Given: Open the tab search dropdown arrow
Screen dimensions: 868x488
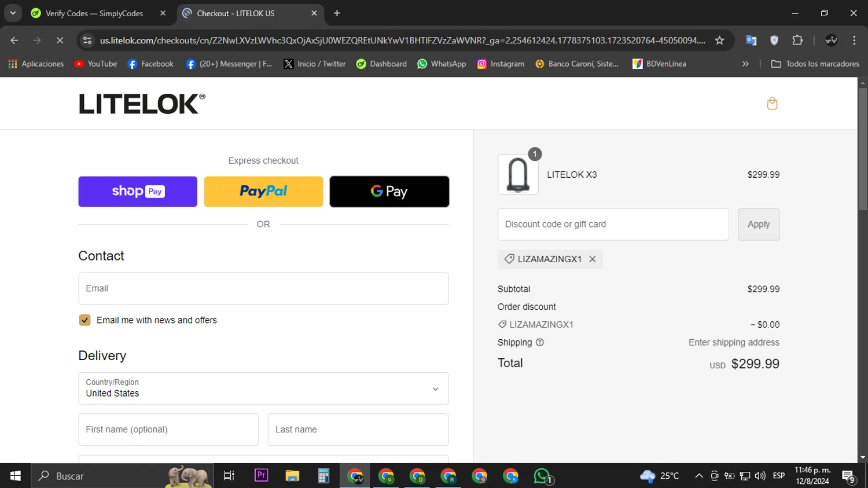Looking at the screenshot, I should 13,13.
